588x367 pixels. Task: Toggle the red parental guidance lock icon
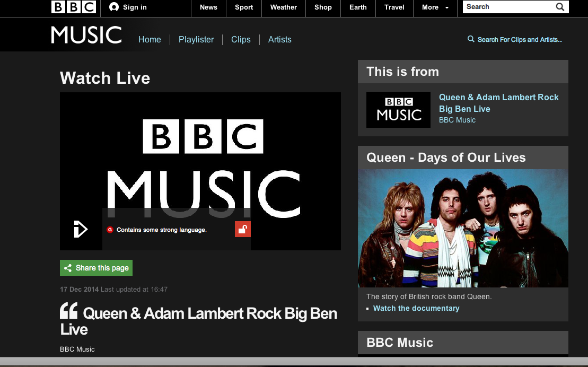[243, 229]
